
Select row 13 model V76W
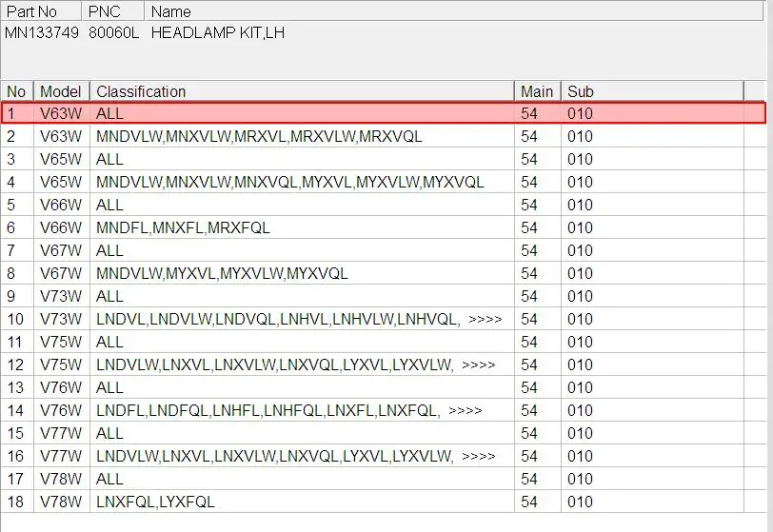tap(61, 388)
